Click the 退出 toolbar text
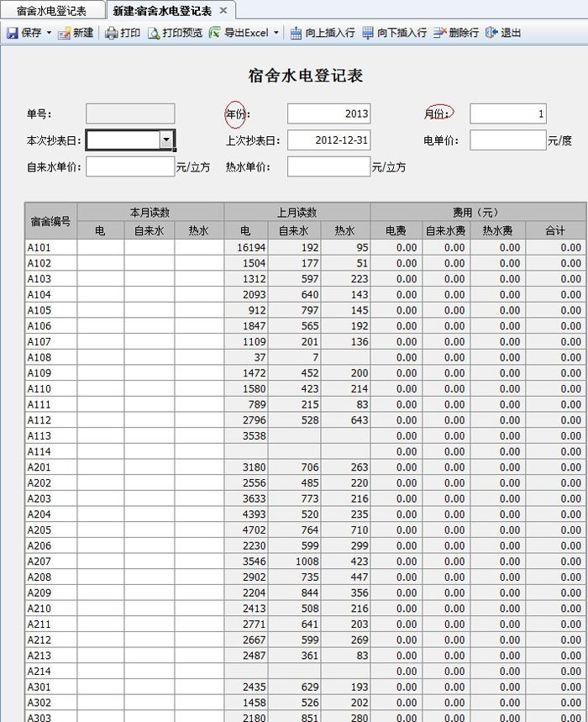 coord(511,33)
